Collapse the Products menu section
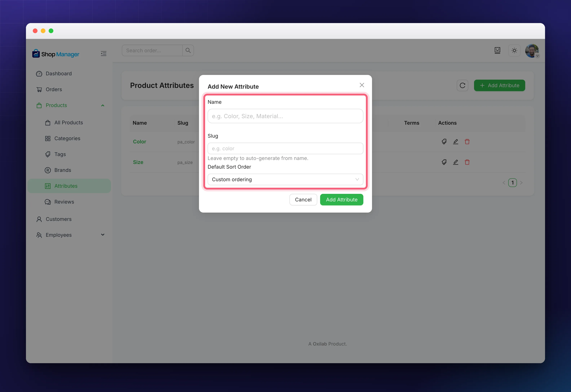This screenshot has height=392, width=571. [69, 105]
